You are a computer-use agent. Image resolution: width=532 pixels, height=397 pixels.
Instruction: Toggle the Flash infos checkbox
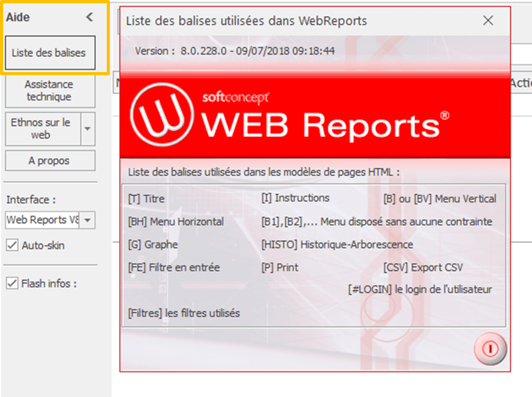[12, 283]
